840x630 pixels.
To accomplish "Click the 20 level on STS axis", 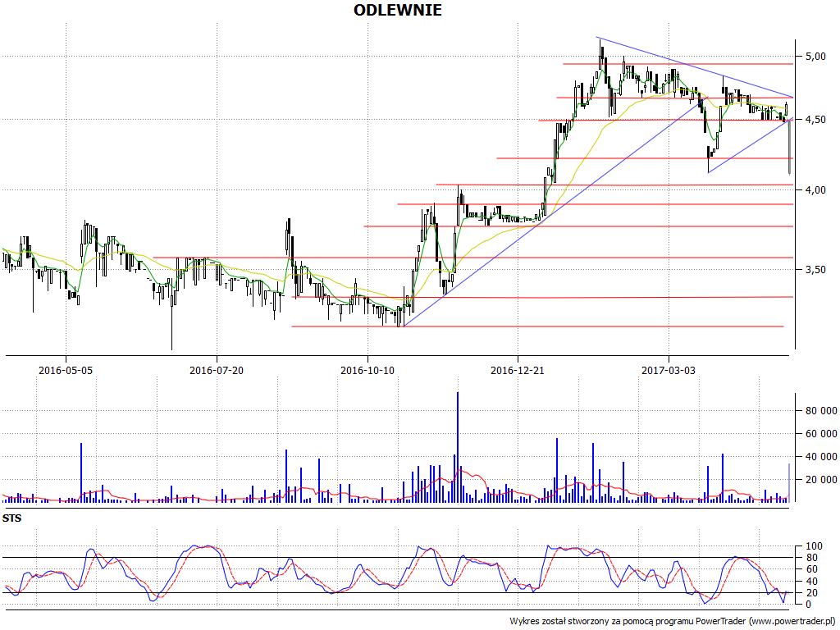I will (x=810, y=593).
